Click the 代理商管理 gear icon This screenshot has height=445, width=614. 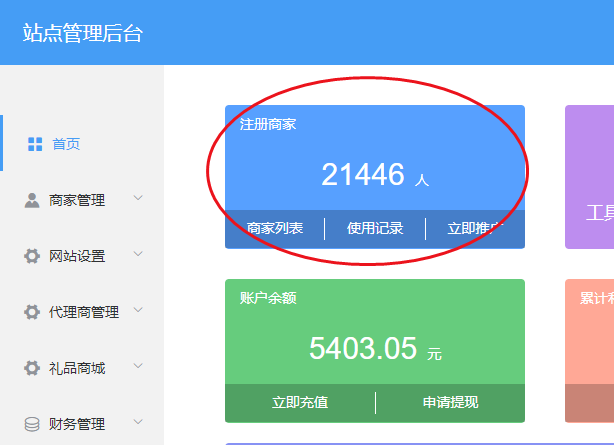click(32, 312)
